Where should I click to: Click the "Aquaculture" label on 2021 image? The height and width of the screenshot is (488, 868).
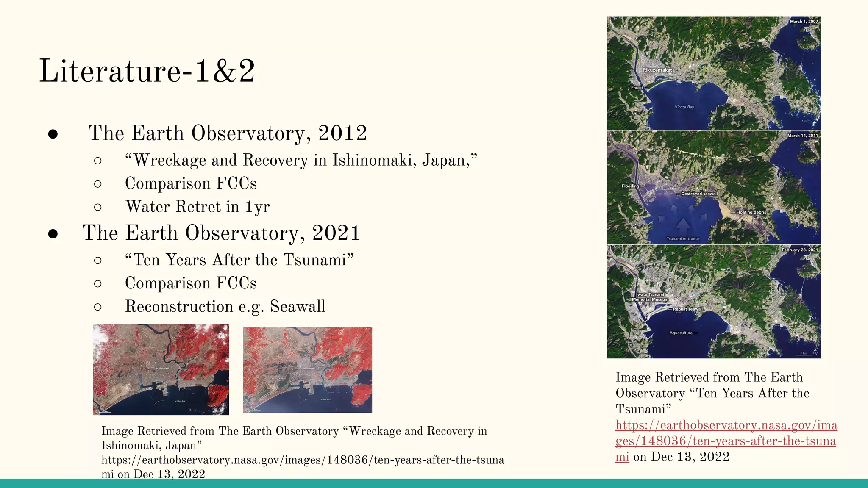click(681, 333)
